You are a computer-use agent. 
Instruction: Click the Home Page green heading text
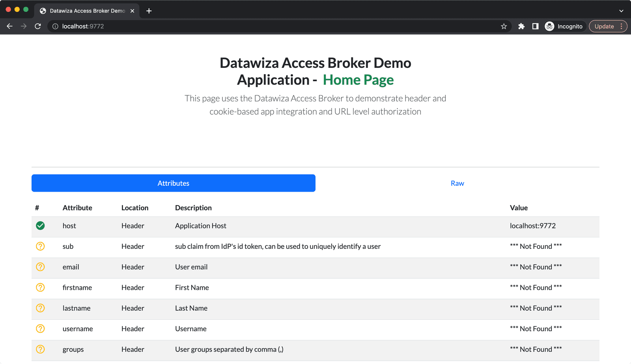tap(358, 80)
